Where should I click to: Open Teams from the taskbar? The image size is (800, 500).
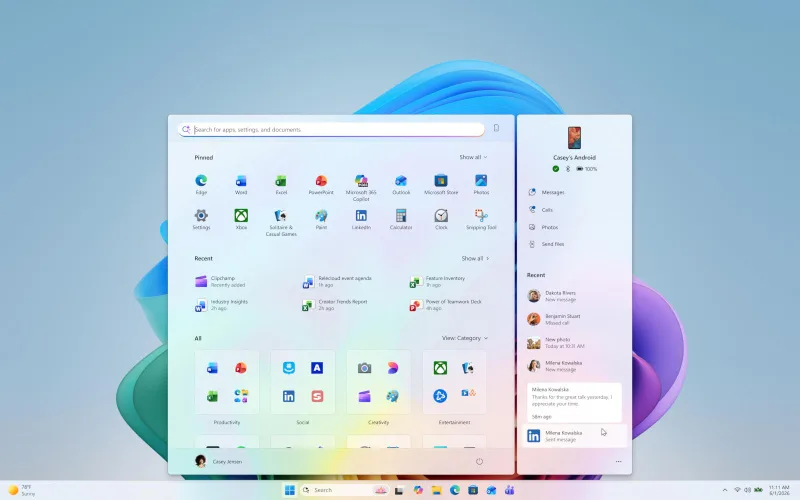(x=509, y=490)
